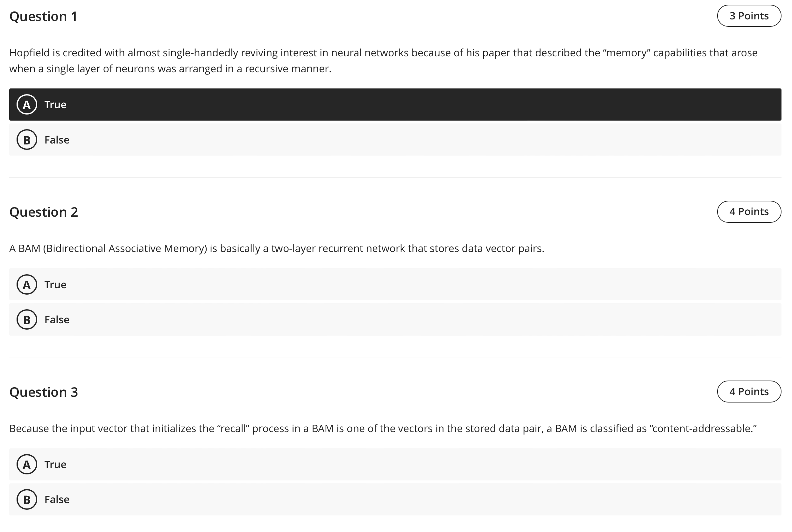Click Question 2's 4 Points badge
This screenshot has width=792, height=532.
click(749, 212)
